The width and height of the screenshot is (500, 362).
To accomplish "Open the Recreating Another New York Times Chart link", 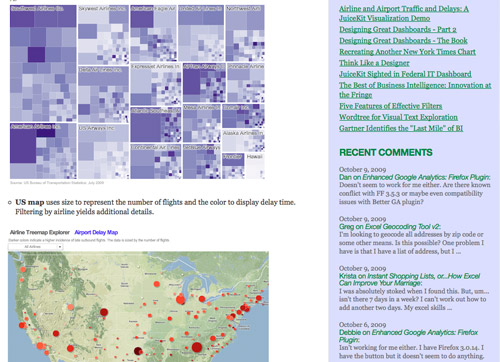I will (x=407, y=52).
